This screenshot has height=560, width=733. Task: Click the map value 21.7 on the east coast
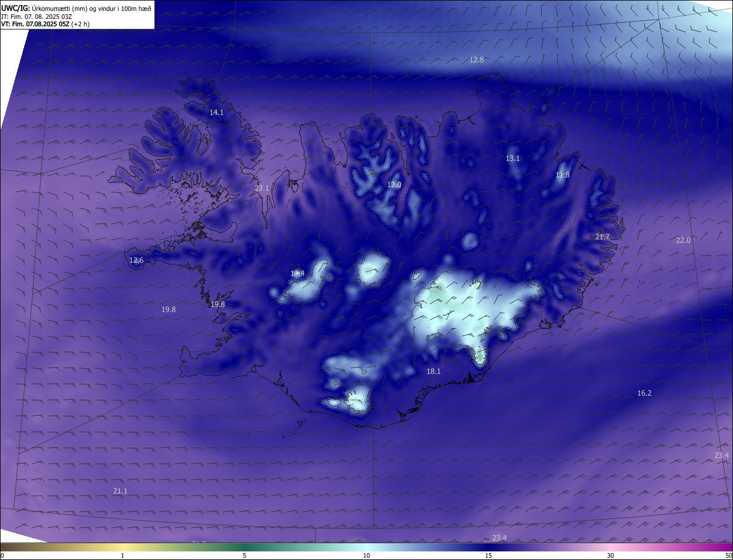pos(602,237)
